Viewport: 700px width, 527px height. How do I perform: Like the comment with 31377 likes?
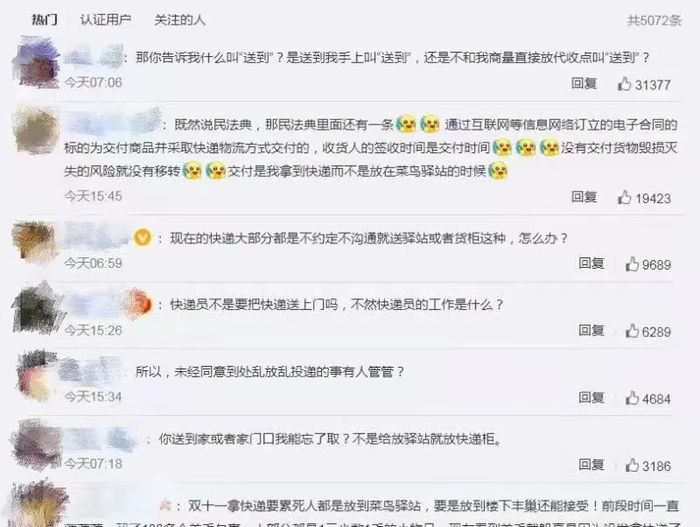coord(624,84)
